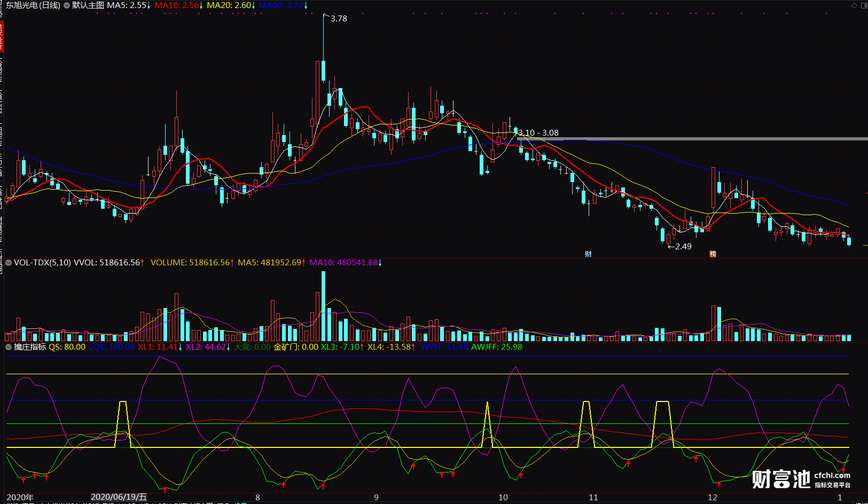
Task: Open the main chart indicator dropdown arrow
Action: [67, 5]
